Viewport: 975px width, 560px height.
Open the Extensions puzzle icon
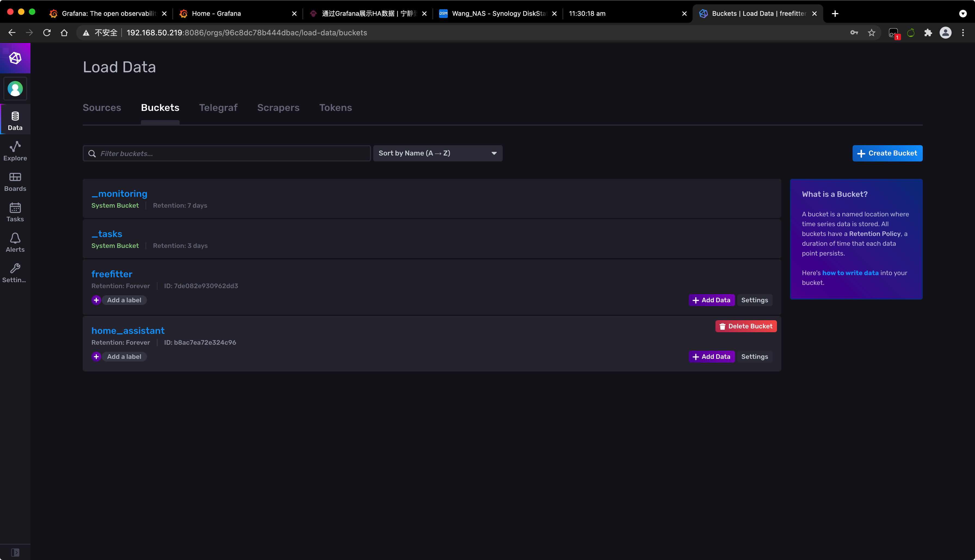point(928,33)
